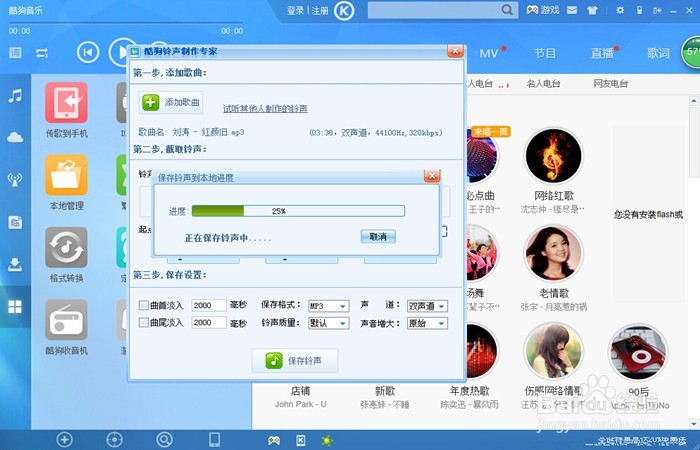This screenshot has height=450, width=700.
Task: Open 老情歌 station thumbnail
Action: (554, 254)
